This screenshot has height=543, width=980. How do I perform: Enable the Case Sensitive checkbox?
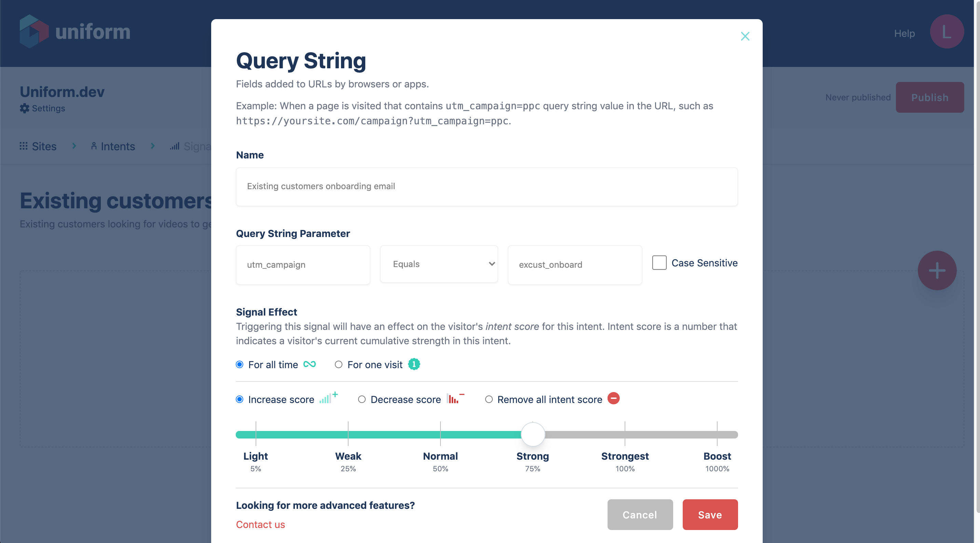coord(659,263)
